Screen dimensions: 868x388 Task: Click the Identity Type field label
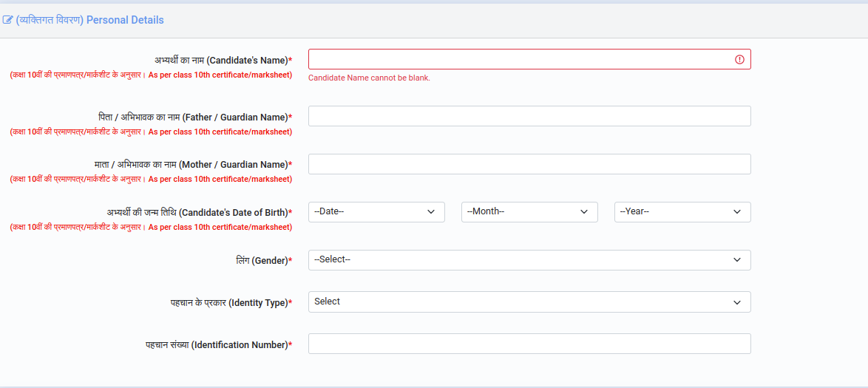[229, 303]
